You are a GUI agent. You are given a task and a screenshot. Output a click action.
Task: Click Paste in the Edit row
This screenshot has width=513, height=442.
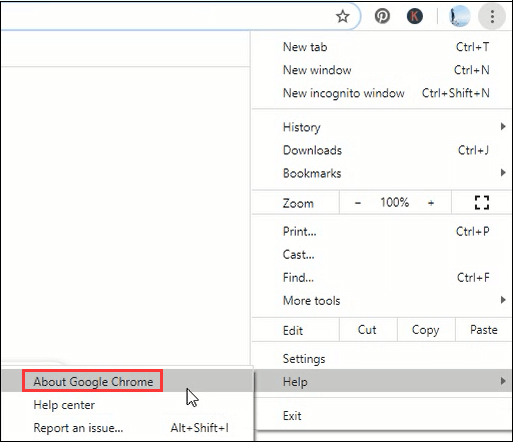point(483,330)
